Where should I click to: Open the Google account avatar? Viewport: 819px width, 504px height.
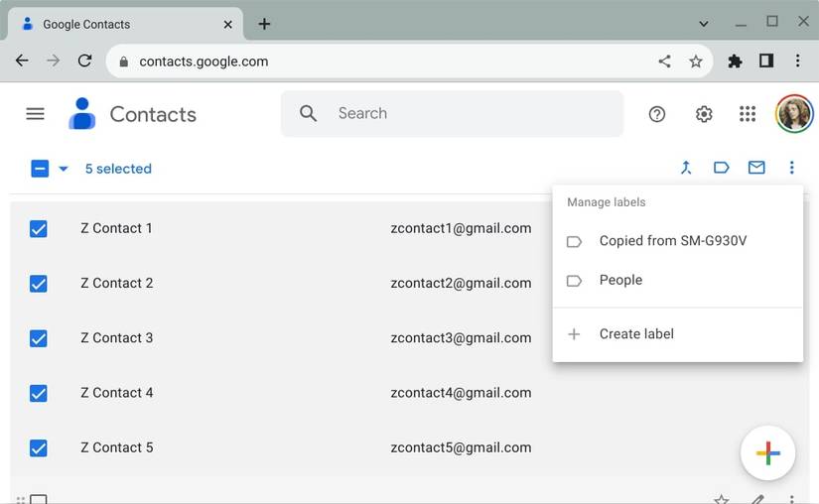tap(793, 114)
